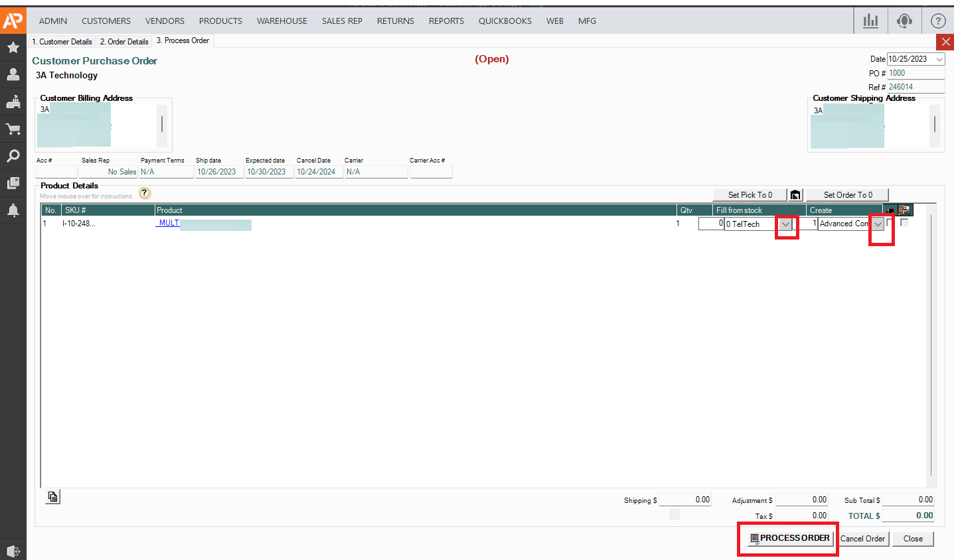The image size is (956, 560).
Task: Click the document icon below product grid
Action: point(53,496)
